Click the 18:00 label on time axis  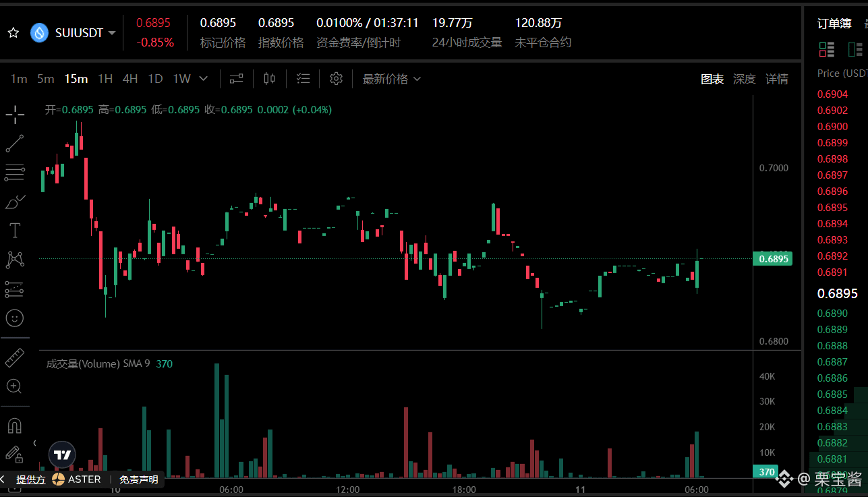click(x=464, y=489)
